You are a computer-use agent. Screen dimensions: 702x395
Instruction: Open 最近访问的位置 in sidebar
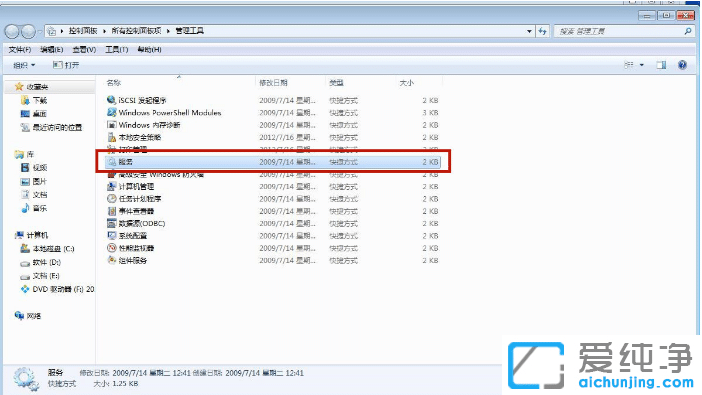[51, 128]
